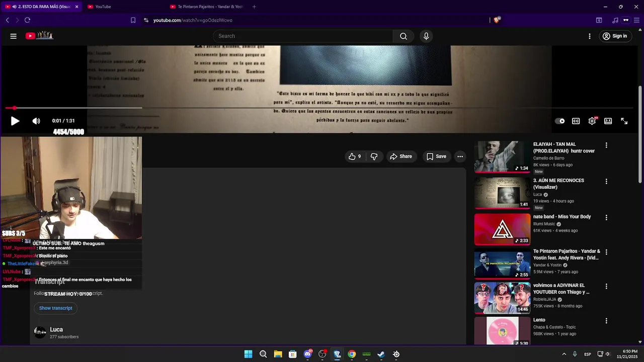Open media playlist music-note icon

pos(615,20)
